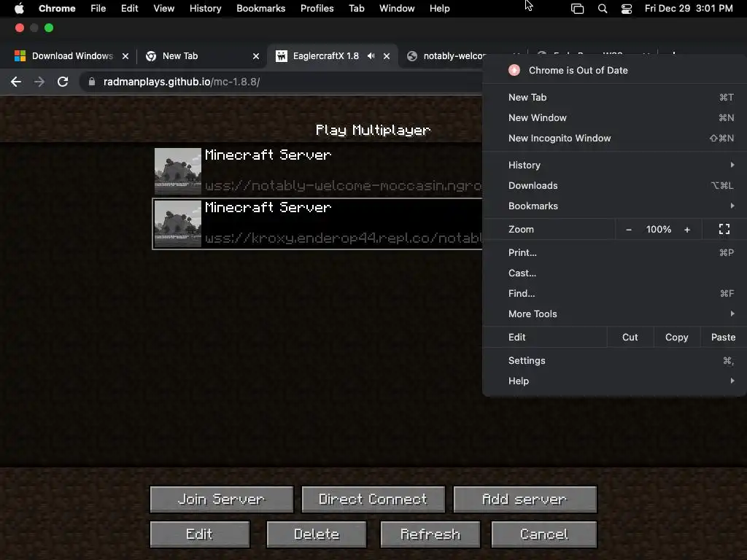Choose New Tab from Chrome menu

[x=614, y=97]
